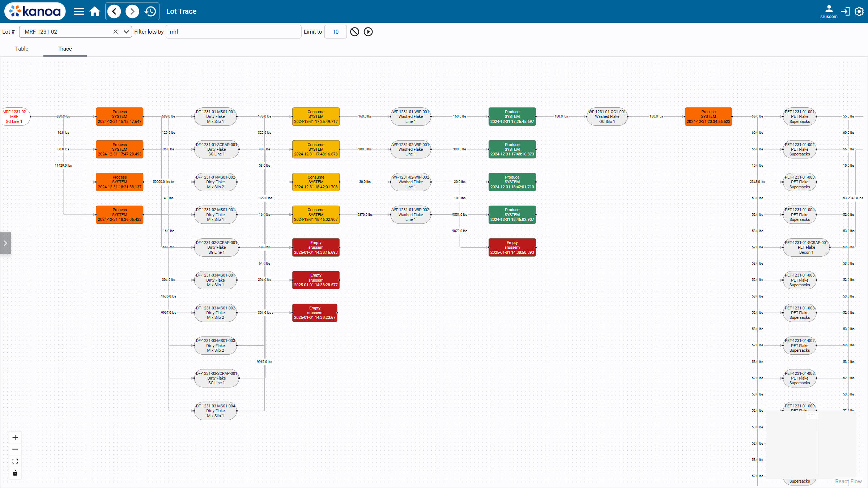Image resolution: width=868 pixels, height=488 pixels.
Task: Select the Trace tab
Action: (65, 49)
